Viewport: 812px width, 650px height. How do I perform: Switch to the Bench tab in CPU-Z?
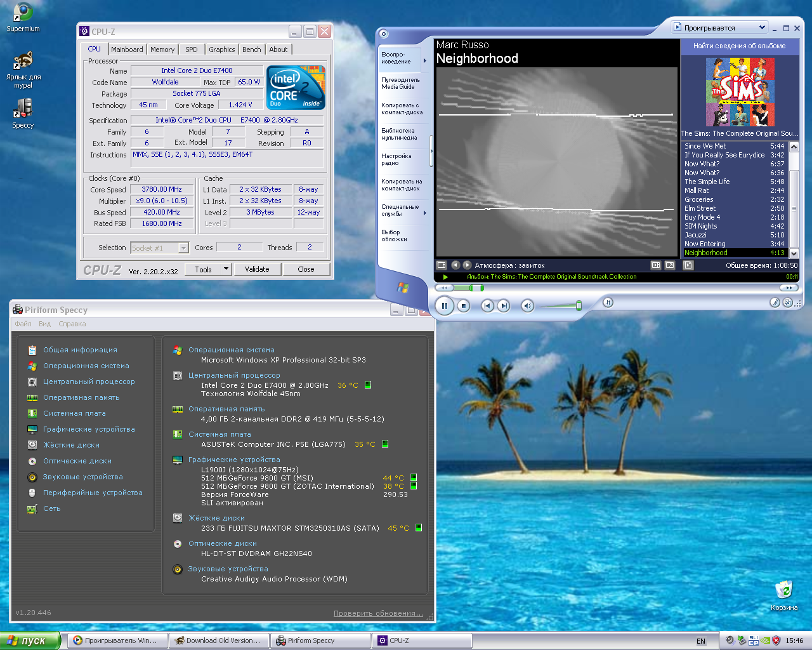(252, 50)
